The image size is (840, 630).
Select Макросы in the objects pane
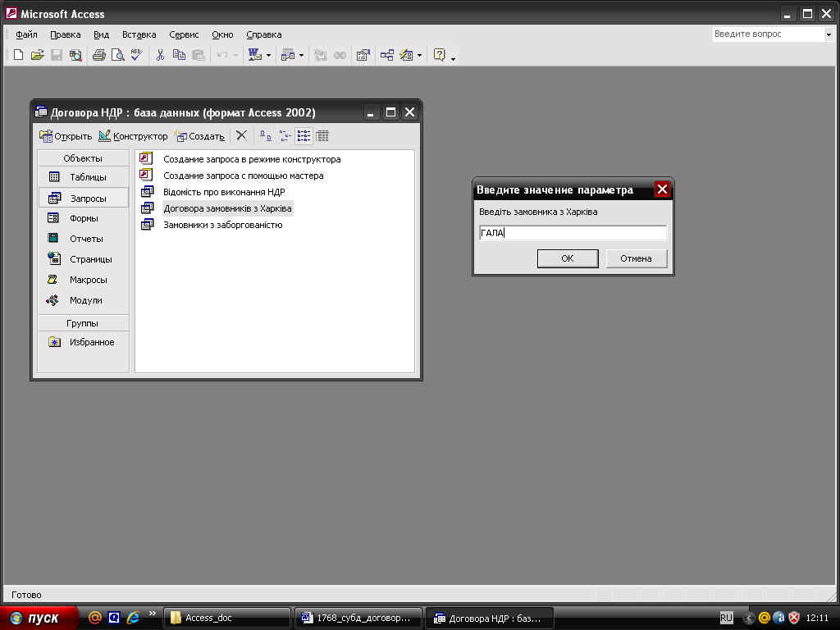click(x=83, y=280)
